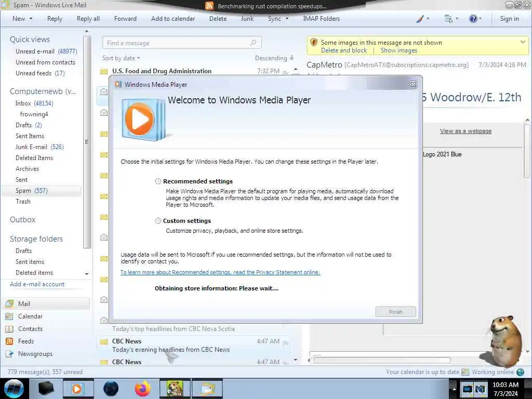This screenshot has height=399, width=532.
Task: Open the paintbrush color options icon
Action: coord(420,19)
